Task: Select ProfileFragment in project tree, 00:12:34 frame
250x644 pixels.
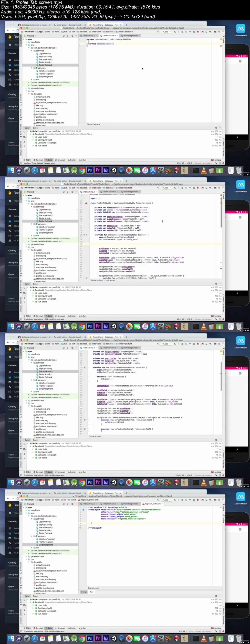Action: point(46,542)
